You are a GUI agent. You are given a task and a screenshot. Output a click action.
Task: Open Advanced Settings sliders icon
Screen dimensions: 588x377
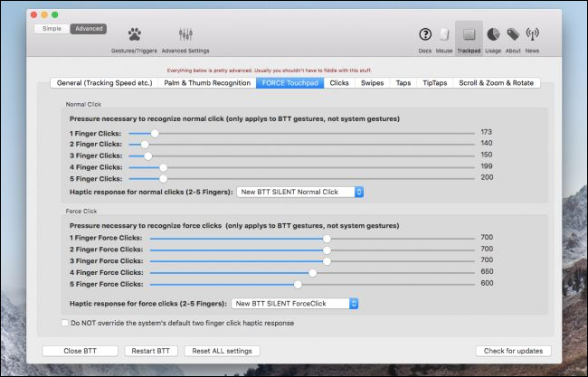point(185,35)
